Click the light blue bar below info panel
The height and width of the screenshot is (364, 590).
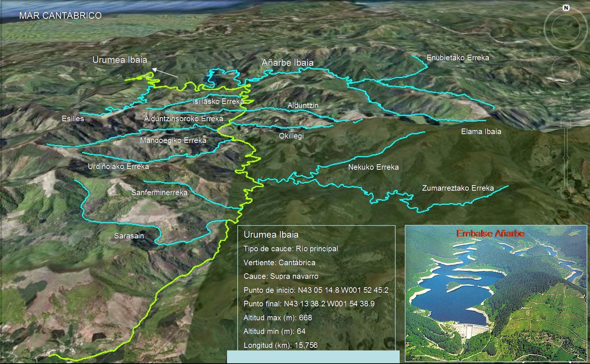point(313,357)
